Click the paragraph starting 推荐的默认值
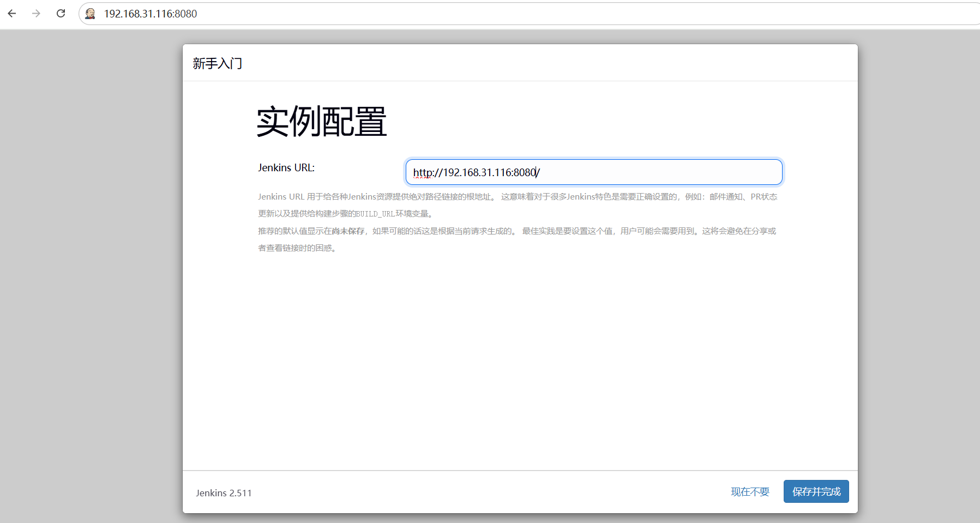 pyautogui.click(x=517, y=239)
